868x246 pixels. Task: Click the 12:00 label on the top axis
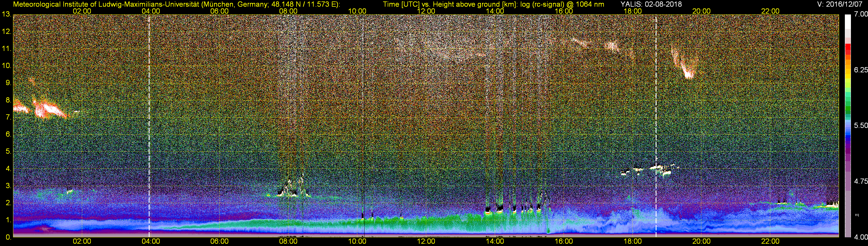click(426, 11)
